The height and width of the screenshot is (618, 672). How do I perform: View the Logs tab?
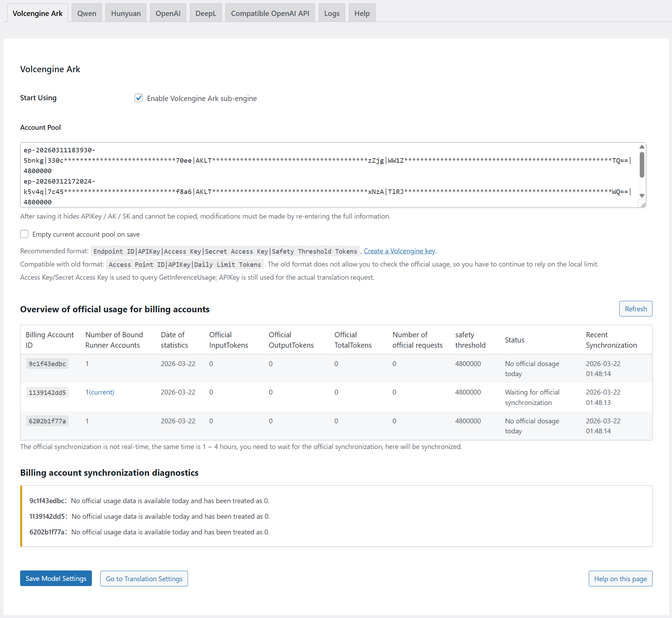[x=332, y=13]
